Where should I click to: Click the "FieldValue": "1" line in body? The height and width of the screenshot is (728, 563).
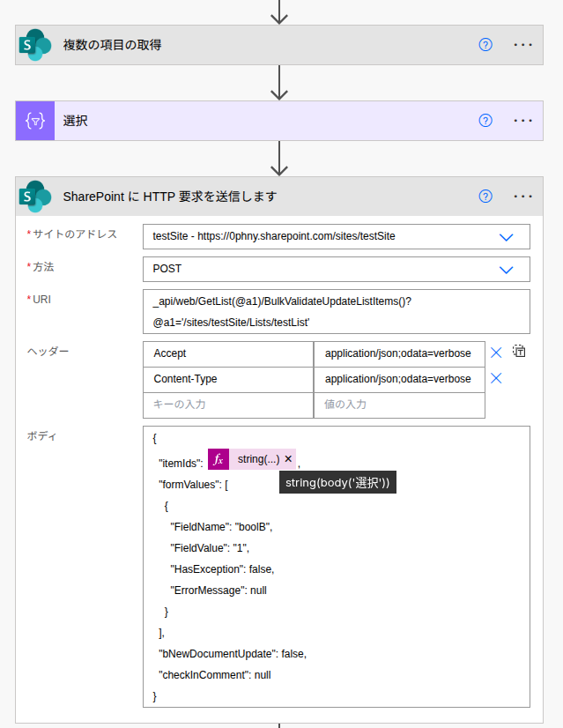pos(210,548)
